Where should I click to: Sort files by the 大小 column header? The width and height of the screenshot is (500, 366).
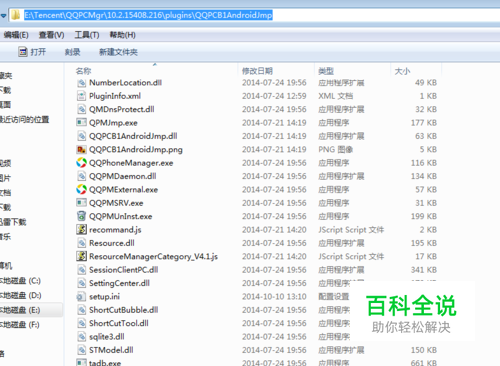pyautogui.click(x=402, y=71)
